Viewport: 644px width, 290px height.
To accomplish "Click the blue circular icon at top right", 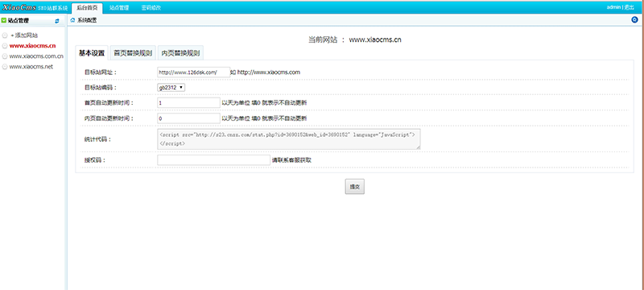I will point(634,19).
